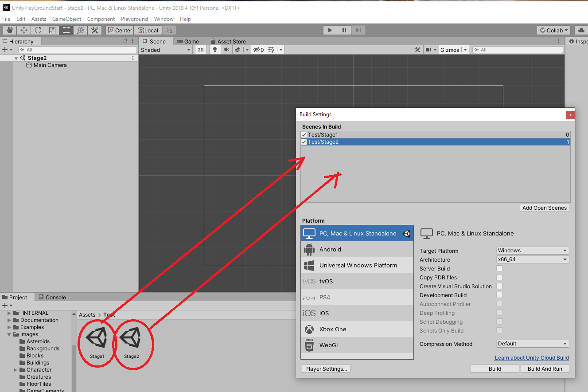This screenshot has width=588, height=392.
Task: Select the Rect tool
Action: (66, 30)
